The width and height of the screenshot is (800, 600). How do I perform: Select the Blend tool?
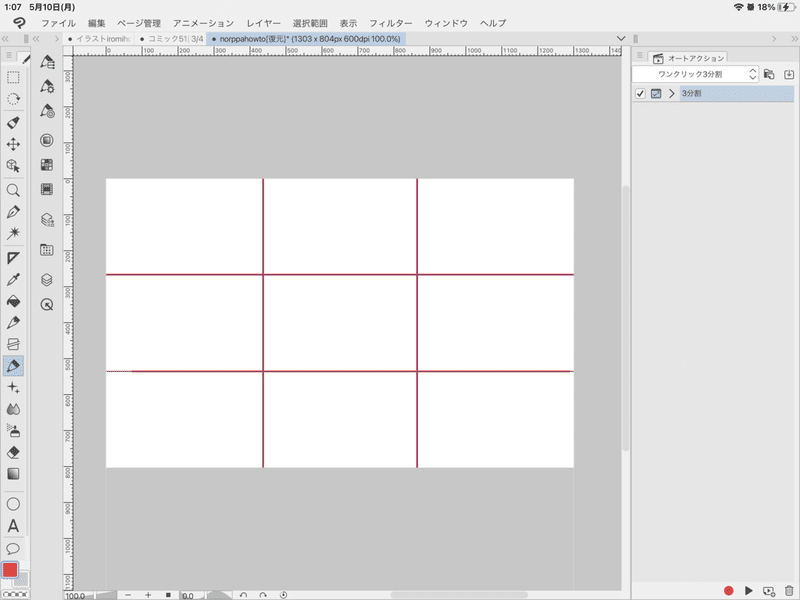pos(13,409)
